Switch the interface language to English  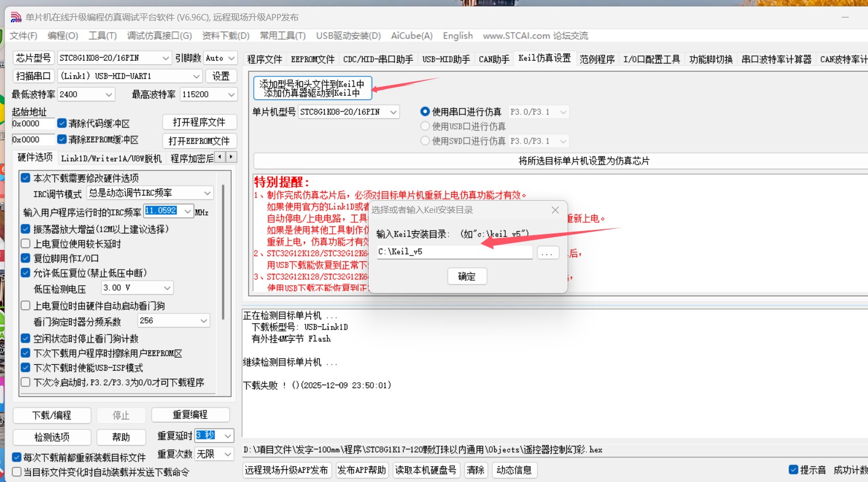(x=457, y=36)
